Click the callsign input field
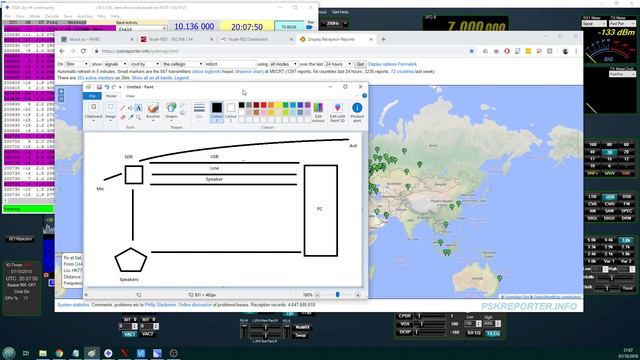This screenshot has height=360, width=640. pos(230,64)
